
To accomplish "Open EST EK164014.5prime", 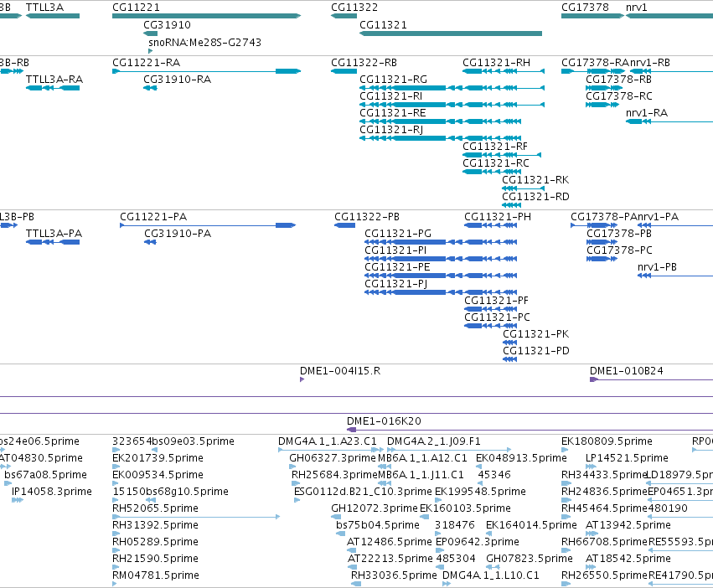I will [531, 525].
